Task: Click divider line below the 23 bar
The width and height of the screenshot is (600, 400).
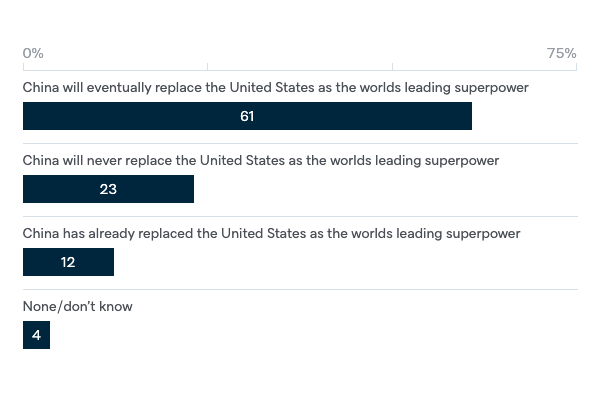Action: [x=300, y=217]
